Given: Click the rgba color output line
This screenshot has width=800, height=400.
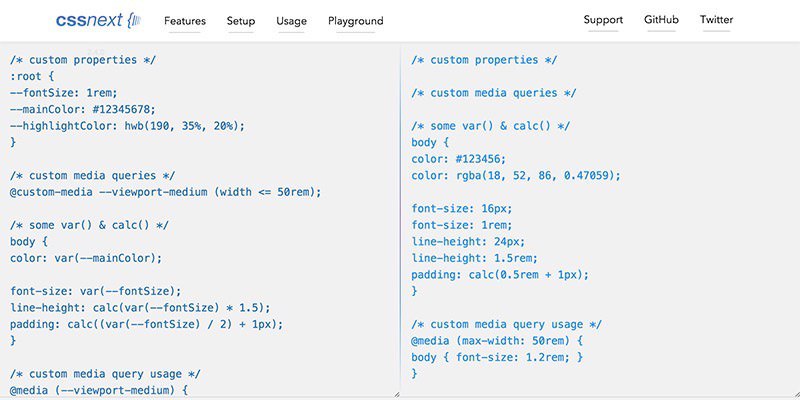Looking at the screenshot, I should point(516,176).
